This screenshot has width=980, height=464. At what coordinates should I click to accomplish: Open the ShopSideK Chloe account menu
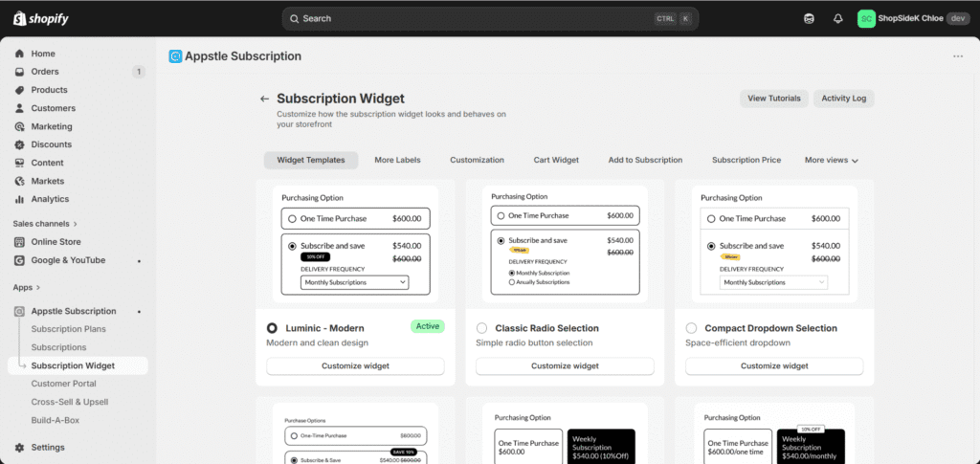(x=914, y=19)
